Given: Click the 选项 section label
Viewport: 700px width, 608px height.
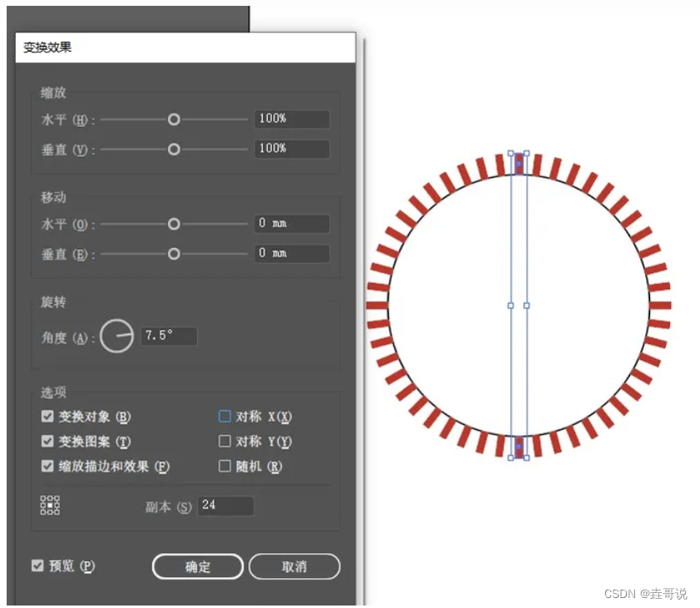Looking at the screenshot, I should tap(53, 392).
